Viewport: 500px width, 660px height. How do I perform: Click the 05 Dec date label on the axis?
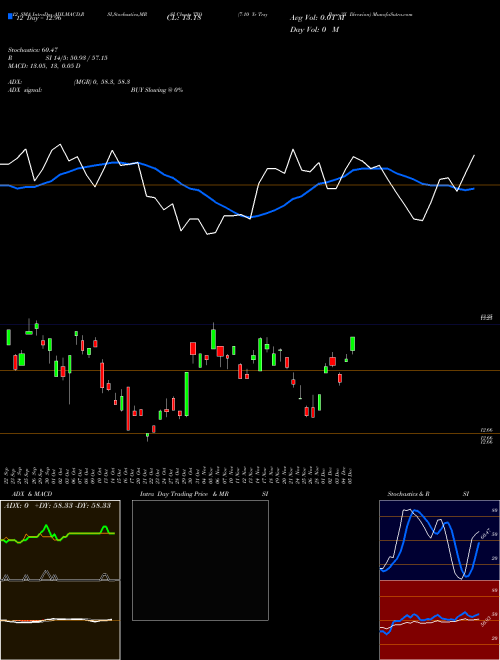pos(350,475)
